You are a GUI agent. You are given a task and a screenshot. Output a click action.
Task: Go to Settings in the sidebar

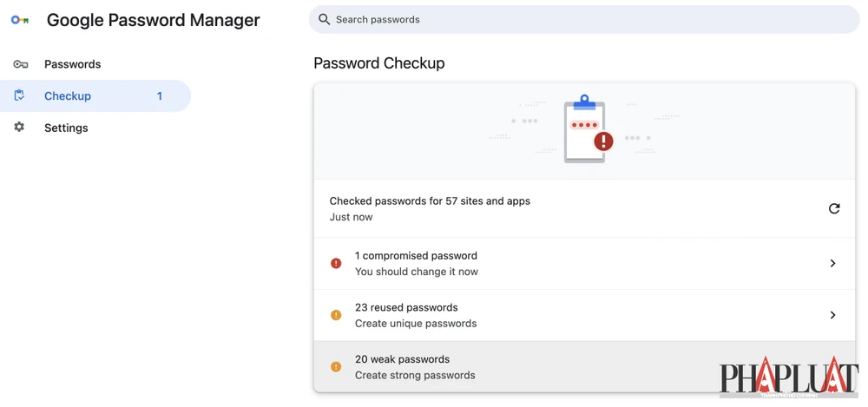pyautogui.click(x=66, y=128)
